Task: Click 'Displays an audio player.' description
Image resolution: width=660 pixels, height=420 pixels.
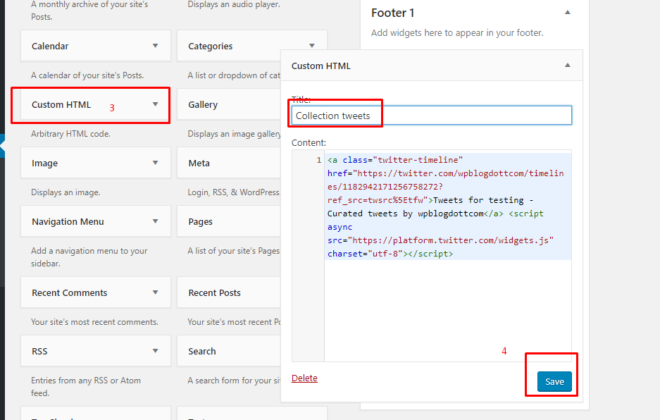Action: [234, 5]
